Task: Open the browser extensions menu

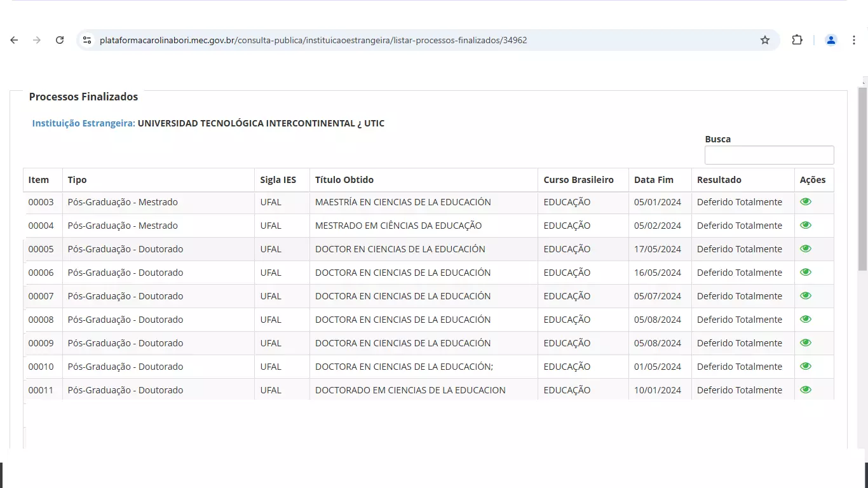Action: click(x=797, y=40)
